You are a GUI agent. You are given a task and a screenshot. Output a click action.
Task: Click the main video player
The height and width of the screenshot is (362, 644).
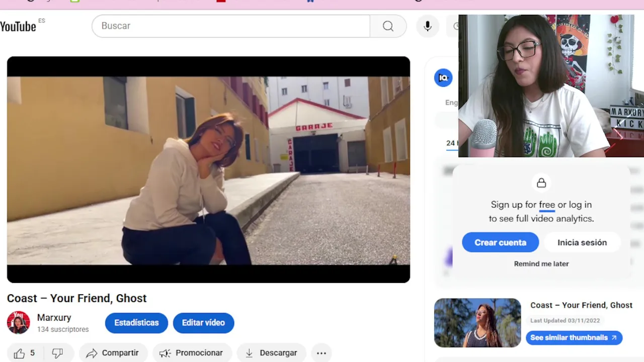pyautogui.click(x=208, y=169)
